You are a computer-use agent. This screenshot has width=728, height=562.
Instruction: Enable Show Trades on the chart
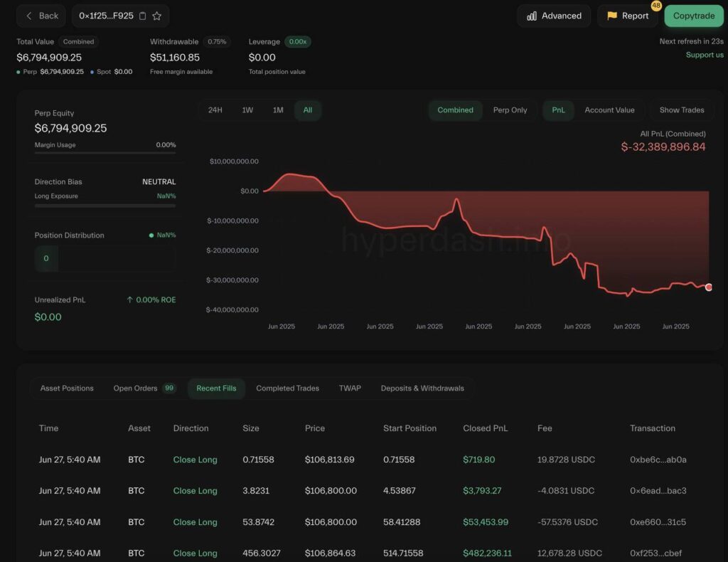681,110
